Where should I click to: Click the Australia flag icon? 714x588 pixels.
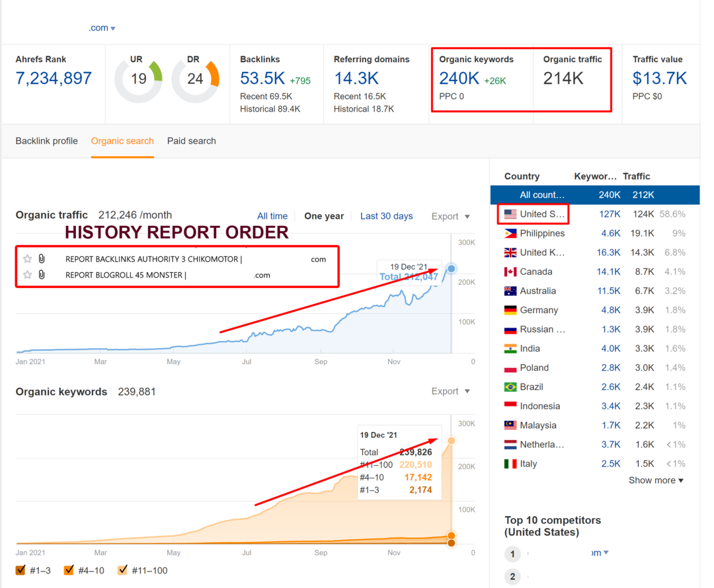click(510, 291)
